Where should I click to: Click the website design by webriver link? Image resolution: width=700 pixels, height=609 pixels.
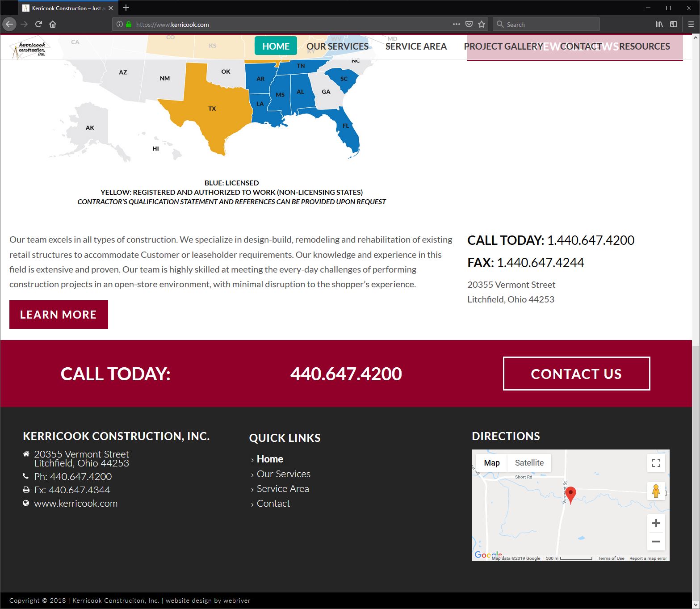(208, 601)
